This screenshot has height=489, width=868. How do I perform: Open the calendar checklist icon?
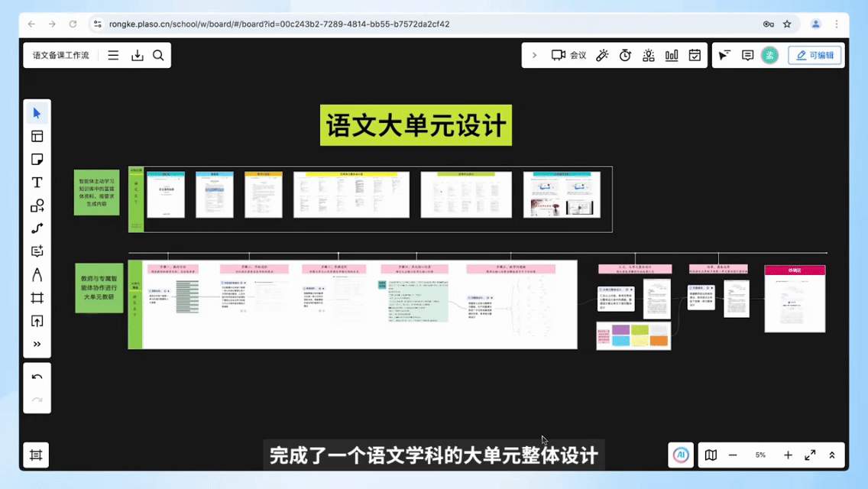695,55
